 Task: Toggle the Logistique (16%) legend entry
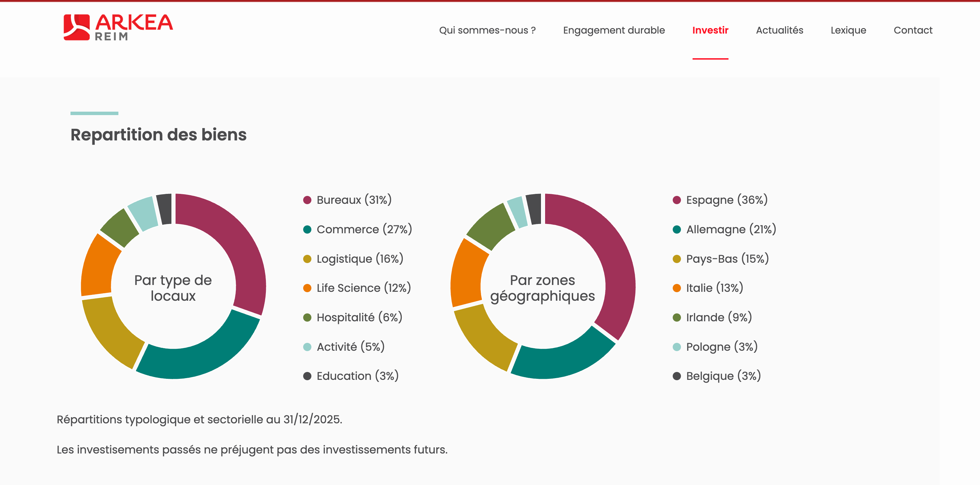point(360,259)
